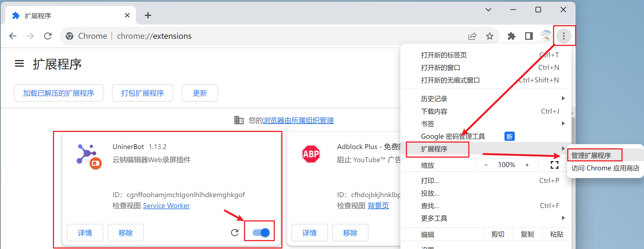Screen dimensions: 644x249
Task: Open the extensions puzzle icon in toolbar
Action: 512,36
